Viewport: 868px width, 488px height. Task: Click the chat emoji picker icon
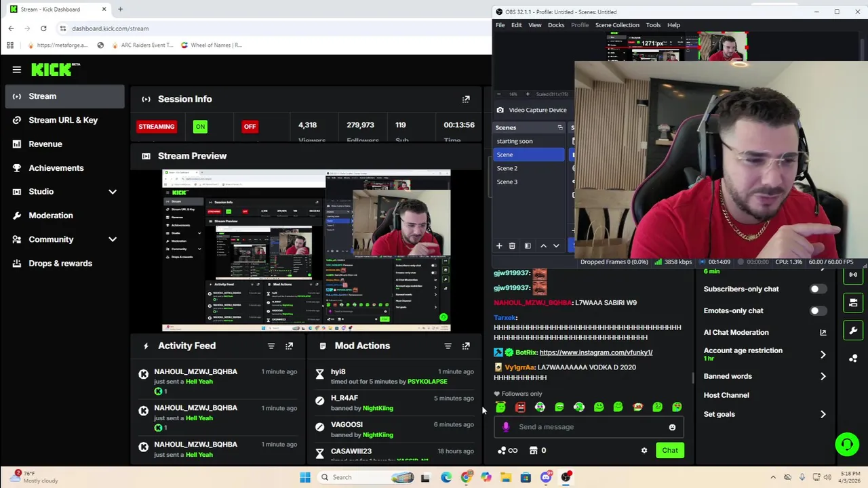672,427
